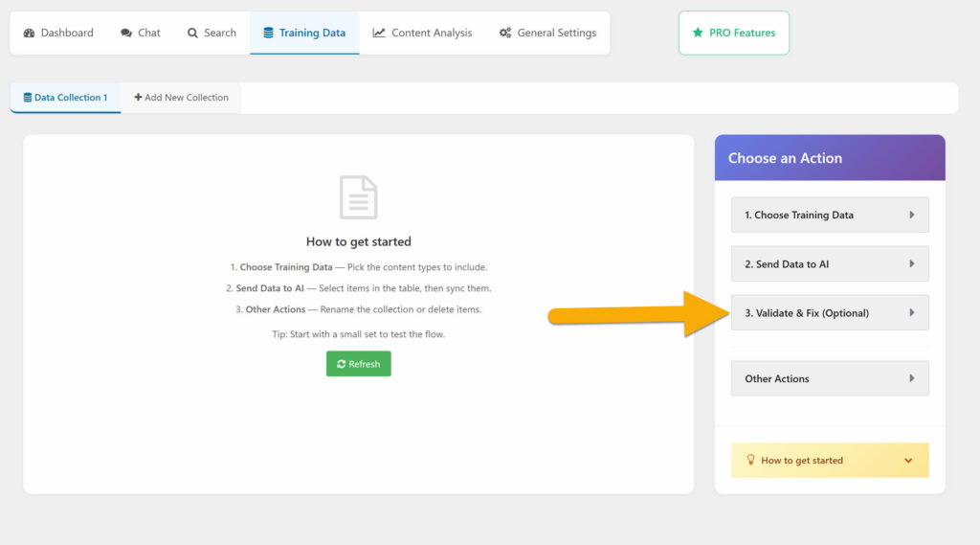
Task: Switch to the Training Data tab
Action: [304, 33]
